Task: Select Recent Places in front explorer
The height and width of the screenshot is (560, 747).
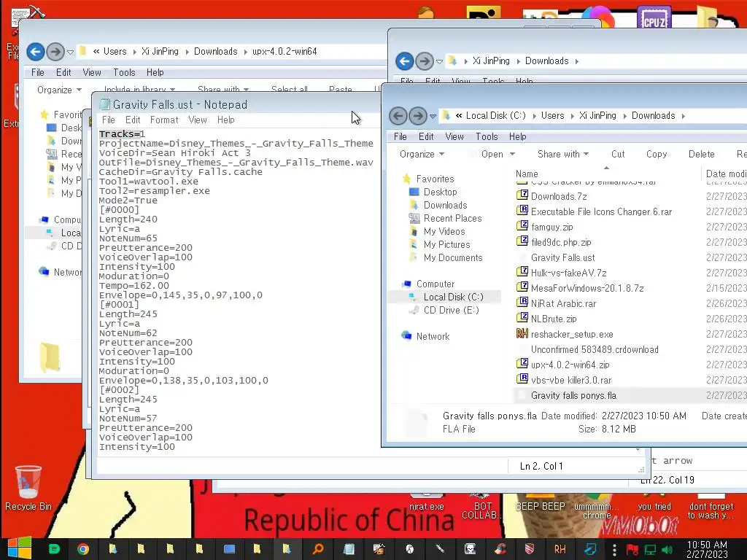Action: 452,219
